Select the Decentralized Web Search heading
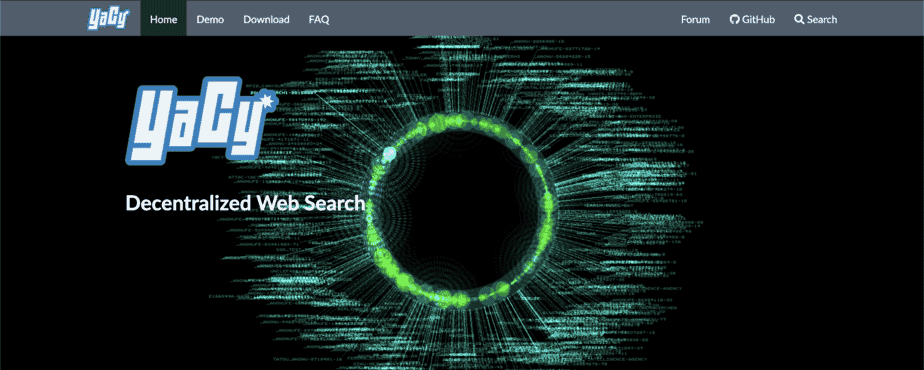 coord(245,203)
